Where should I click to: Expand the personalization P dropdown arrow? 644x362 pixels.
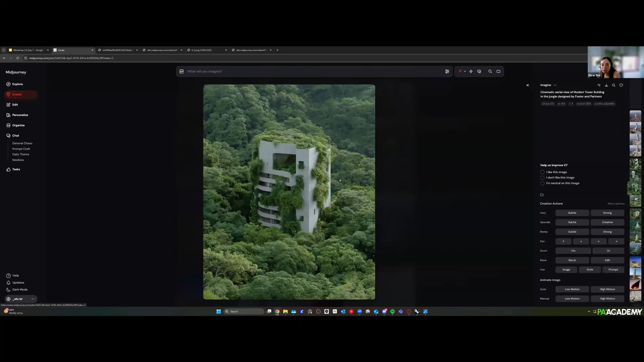click(x=465, y=71)
